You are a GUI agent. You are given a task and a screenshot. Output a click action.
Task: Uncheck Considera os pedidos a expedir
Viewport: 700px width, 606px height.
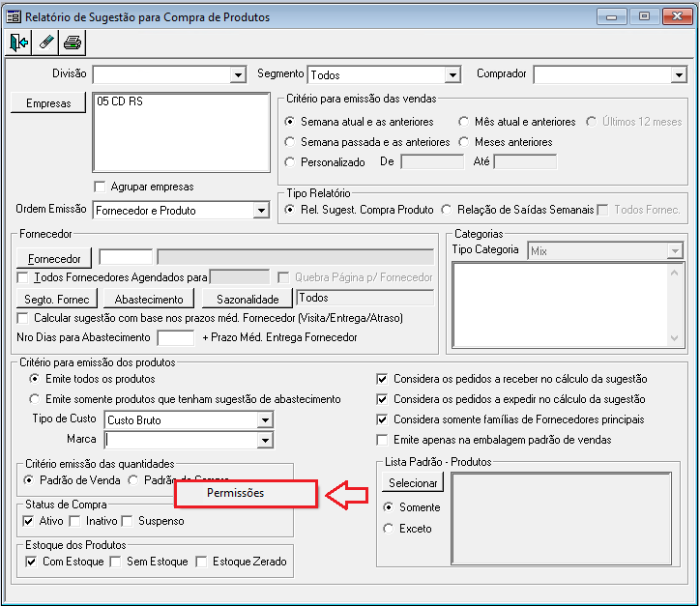coord(382,399)
